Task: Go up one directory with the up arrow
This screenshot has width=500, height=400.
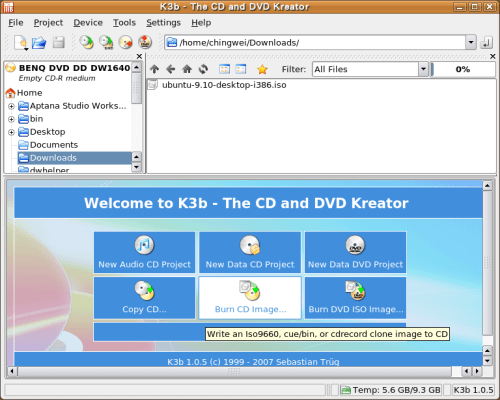Action: tap(154, 69)
